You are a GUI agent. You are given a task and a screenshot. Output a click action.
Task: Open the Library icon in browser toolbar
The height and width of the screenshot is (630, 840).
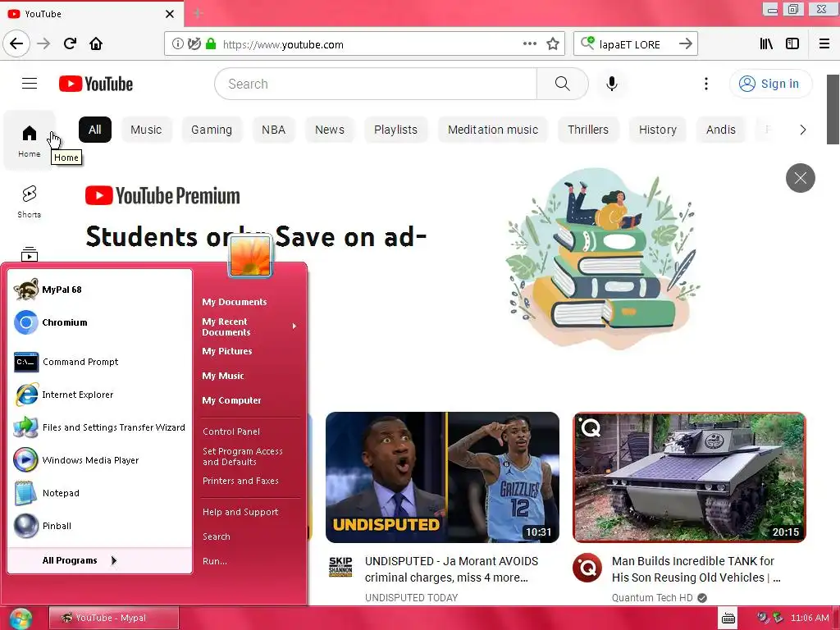(x=766, y=44)
